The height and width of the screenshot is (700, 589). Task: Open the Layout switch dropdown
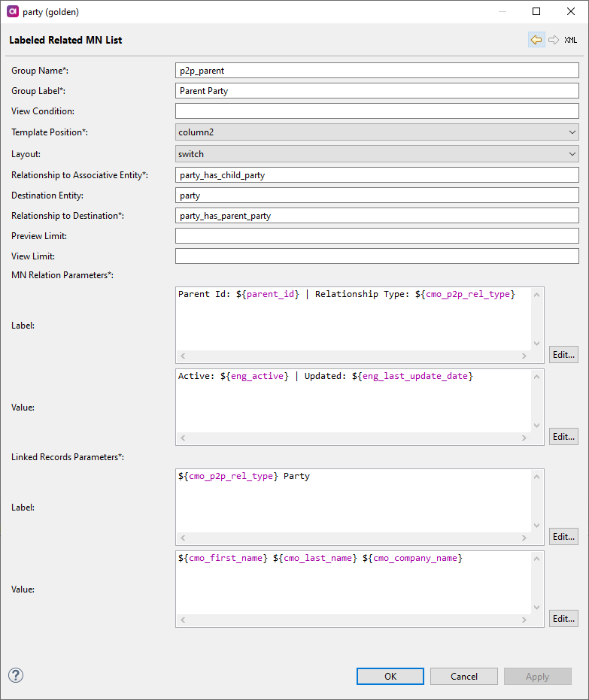tap(377, 154)
